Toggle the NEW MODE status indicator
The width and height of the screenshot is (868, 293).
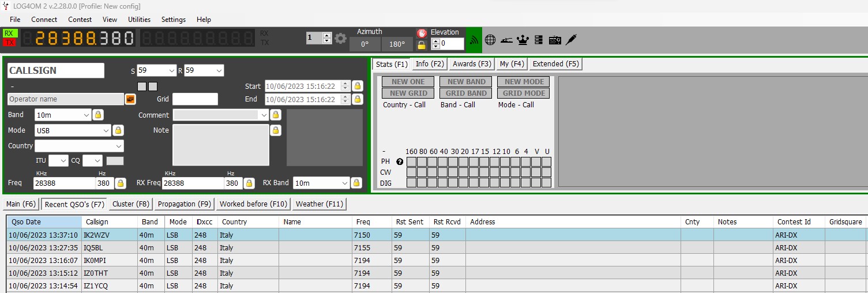[524, 82]
